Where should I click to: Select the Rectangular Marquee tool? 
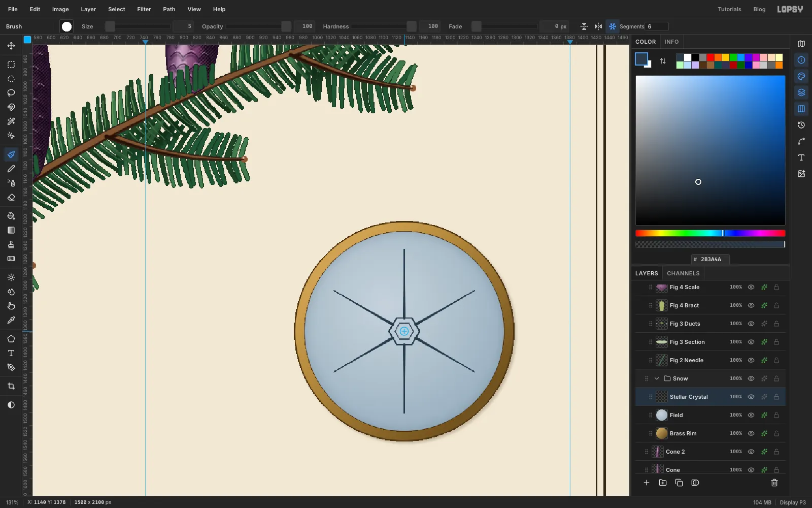(11, 65)
